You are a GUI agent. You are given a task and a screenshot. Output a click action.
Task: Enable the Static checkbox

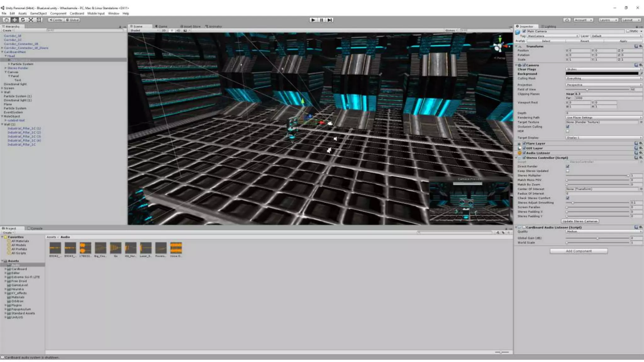(x=628, y=31)
